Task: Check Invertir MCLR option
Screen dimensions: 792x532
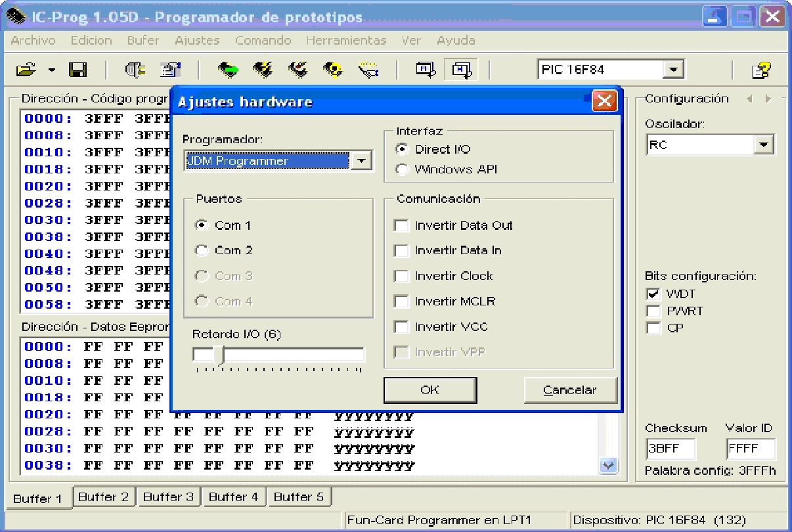Action: (401, 301)
